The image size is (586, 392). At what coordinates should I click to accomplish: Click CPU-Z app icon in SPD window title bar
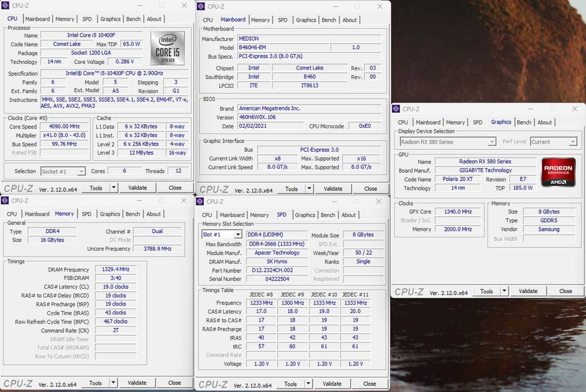tap(200, 202)
